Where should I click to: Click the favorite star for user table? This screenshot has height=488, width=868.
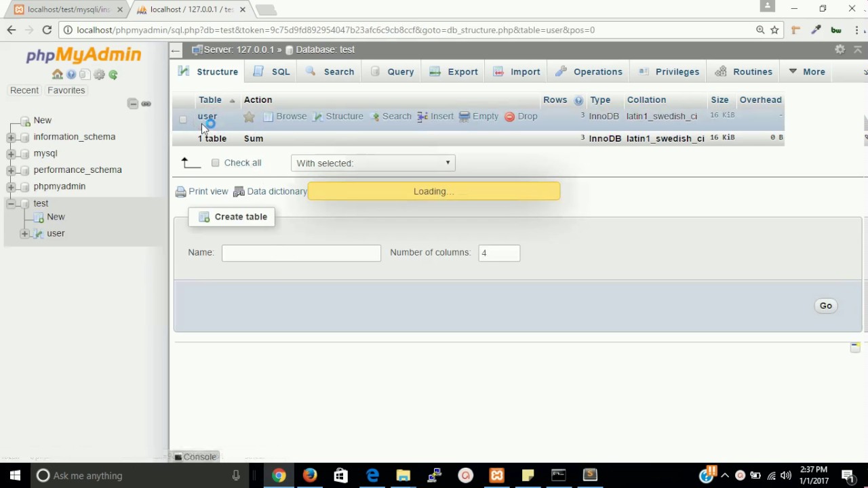tap(249, 117)
